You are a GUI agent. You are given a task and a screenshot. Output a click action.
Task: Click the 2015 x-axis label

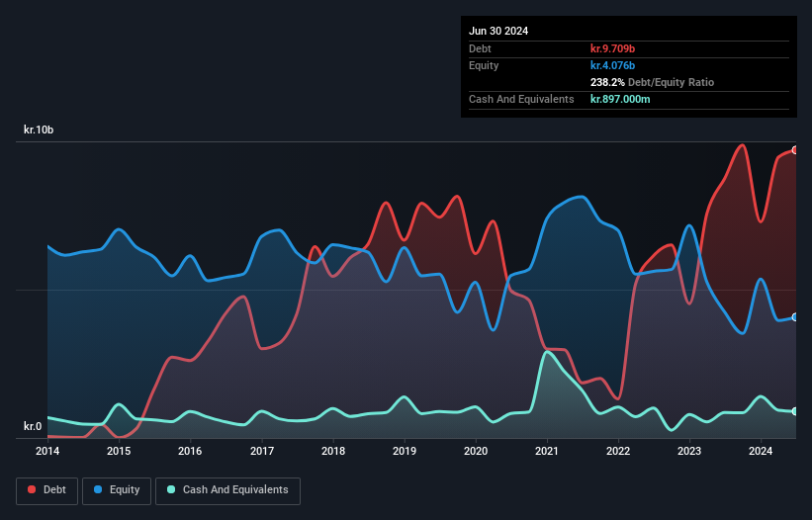(119, 451)
